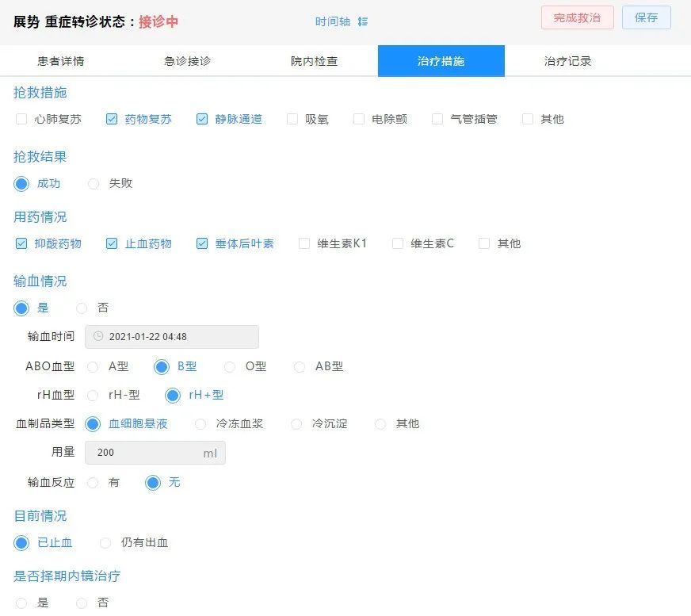Switch to the 患者详情 tab

pos(61,61)
